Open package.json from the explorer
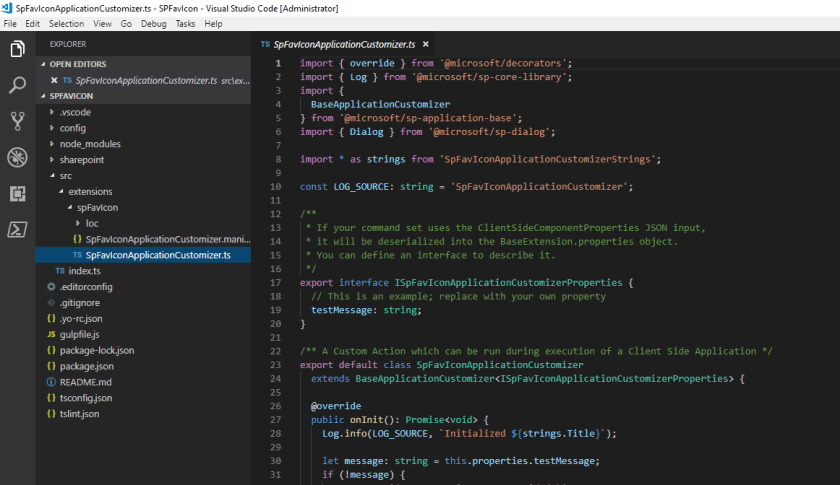The width and height of the screenshot is (840, 485). click(x=86, y=367)
